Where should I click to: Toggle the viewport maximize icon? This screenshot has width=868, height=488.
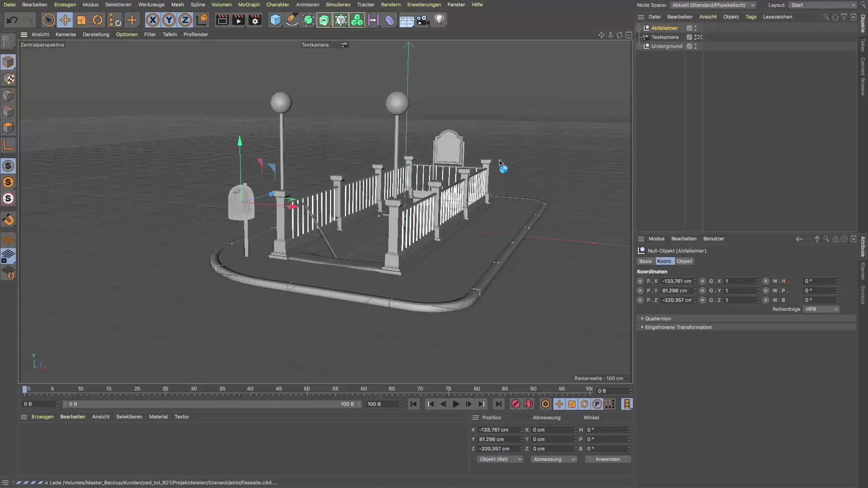tap(628, 35)
